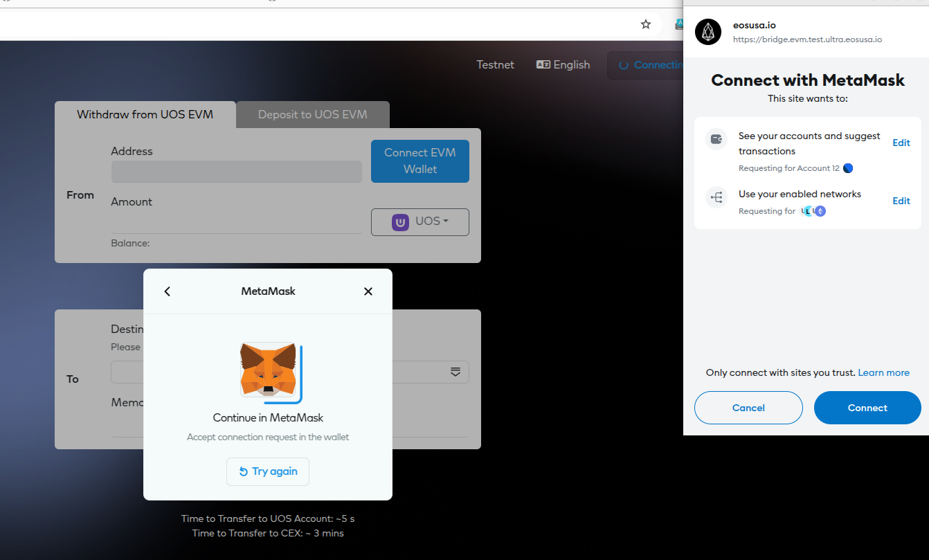Click Try again in MetaMask dialog
Viewport: 929px width, 560px height.
(268, 471)
